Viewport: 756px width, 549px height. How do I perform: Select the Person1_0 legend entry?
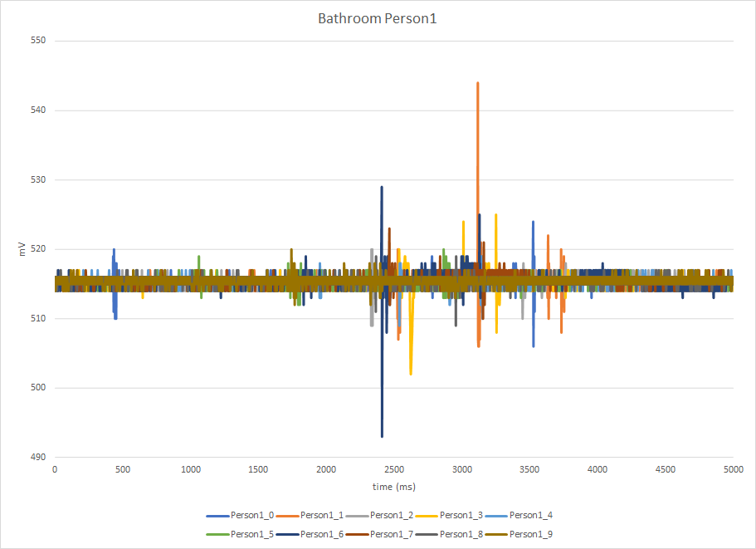coord(240,515)
